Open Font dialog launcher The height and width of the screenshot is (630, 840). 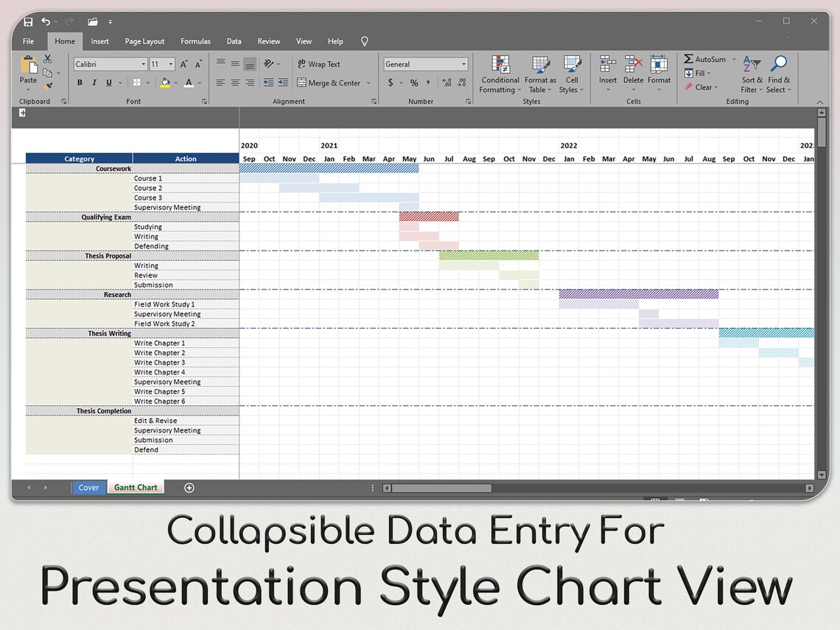point(204,101)
